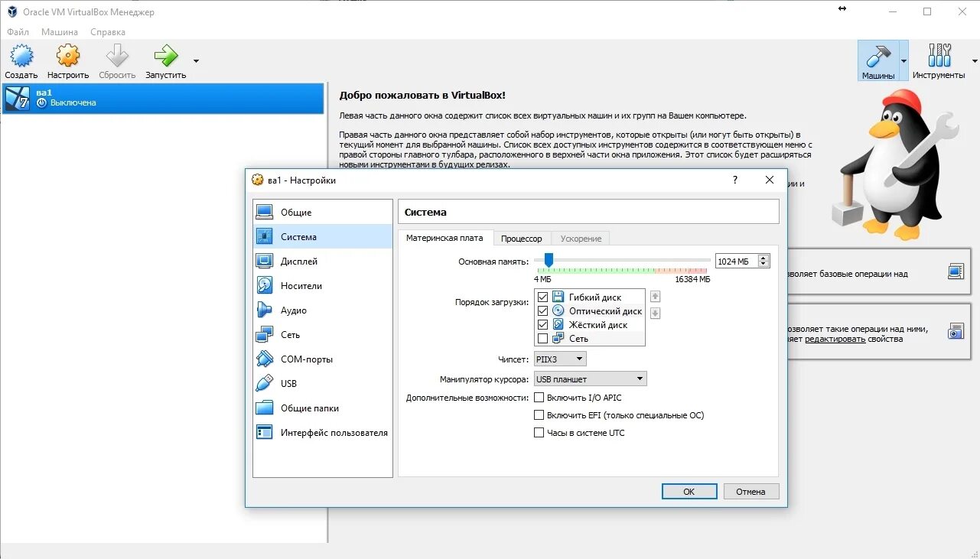Open the COM-порты settings category
Viewport: 980px width, 559px height.
tap(323, 359)
